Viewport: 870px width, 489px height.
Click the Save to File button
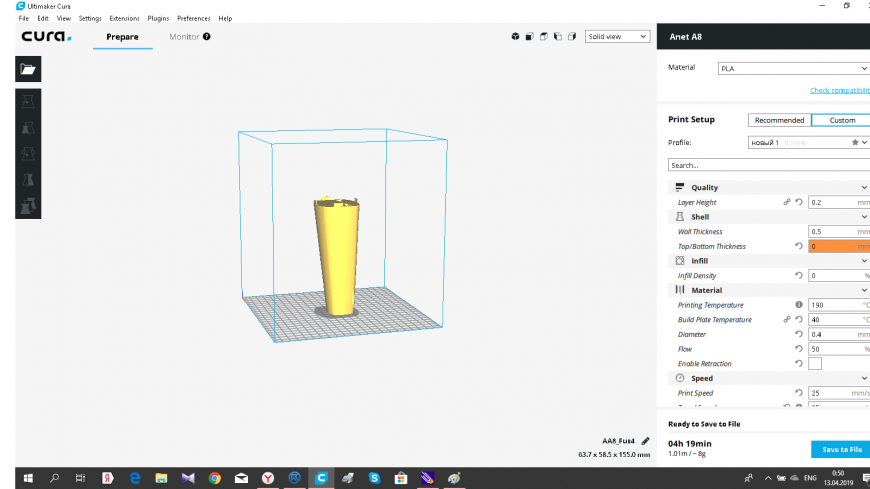pyautogui.click(x=841, y=450)
